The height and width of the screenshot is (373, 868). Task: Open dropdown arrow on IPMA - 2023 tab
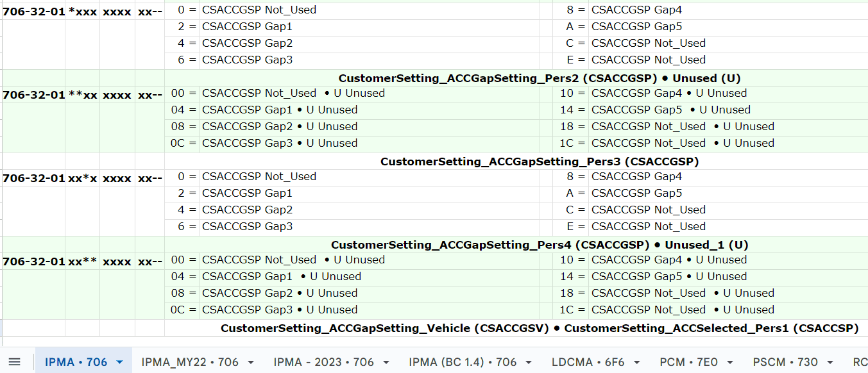click(x=386, y=362)
